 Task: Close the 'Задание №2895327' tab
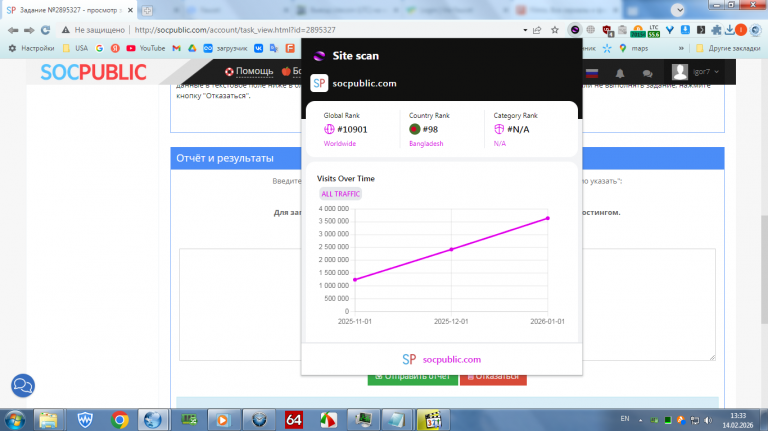pos(130,10)
